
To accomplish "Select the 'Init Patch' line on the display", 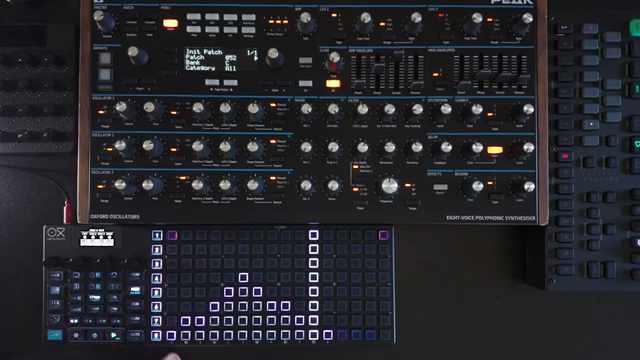I will pyautogui.click(x=204, y=52).
